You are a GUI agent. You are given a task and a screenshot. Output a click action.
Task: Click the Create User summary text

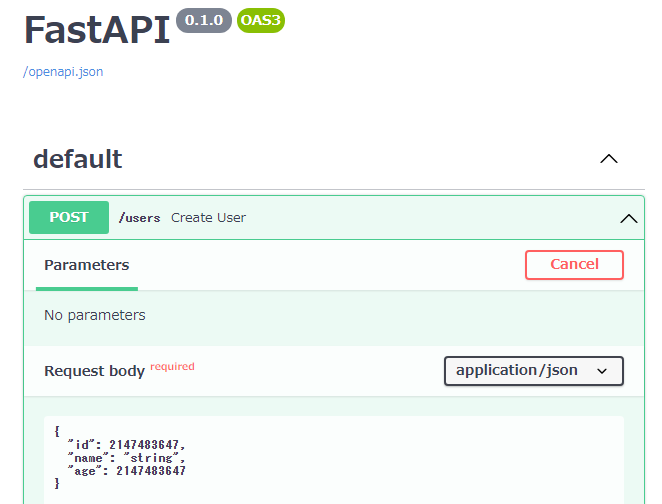pyautogui.click(x=208, y=218)
